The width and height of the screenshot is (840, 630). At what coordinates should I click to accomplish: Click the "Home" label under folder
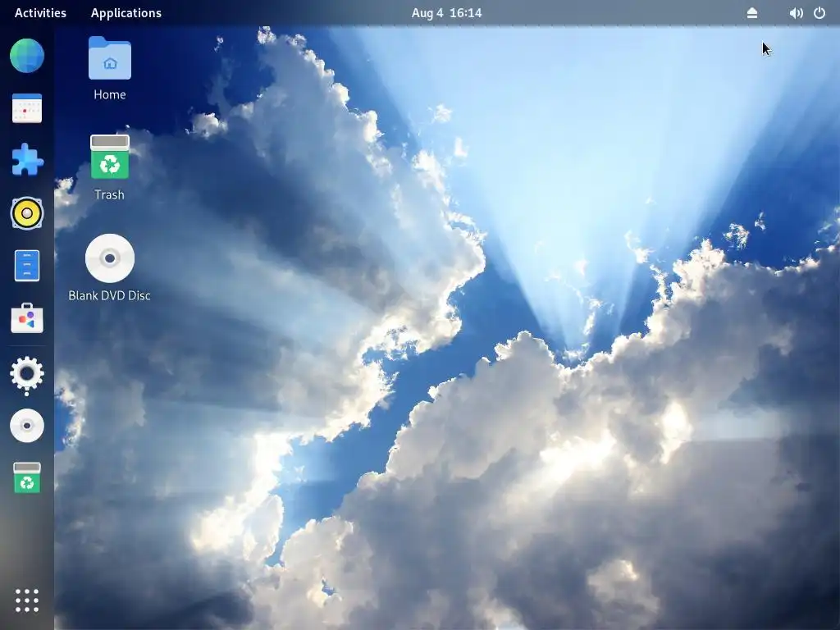click(x=110, y=94)
